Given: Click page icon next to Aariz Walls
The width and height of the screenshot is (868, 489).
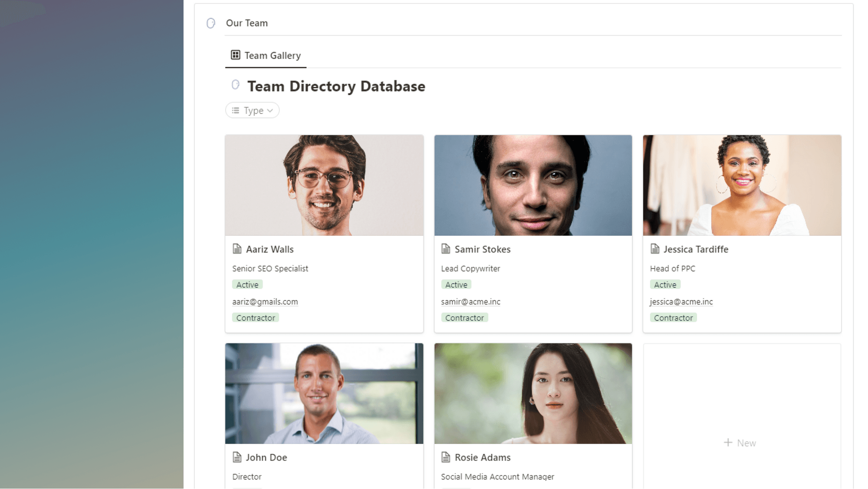Looking at the screenshot, I should (237, 249).
